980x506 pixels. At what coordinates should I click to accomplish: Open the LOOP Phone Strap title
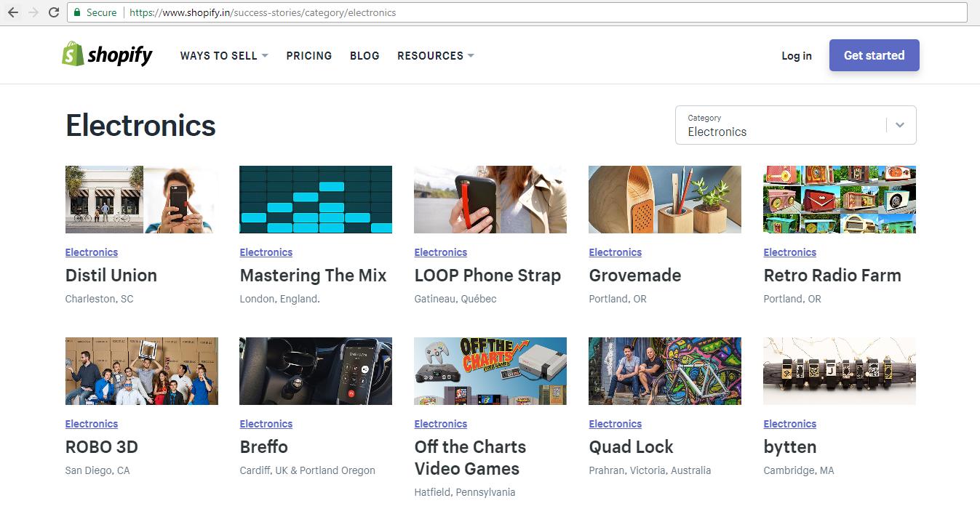pos(487,276)
